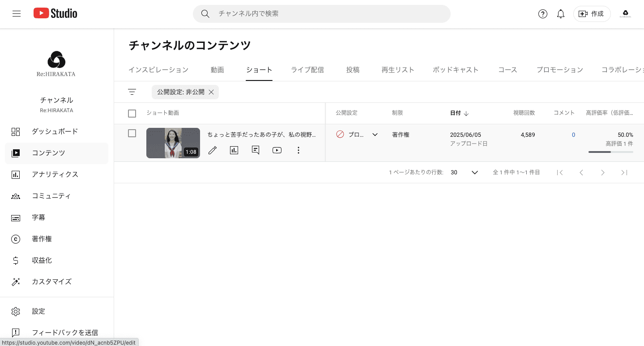This screenshot has width=644, height=346.
Task: Open analytics for the short via chart icon
Action: point(234,150)
